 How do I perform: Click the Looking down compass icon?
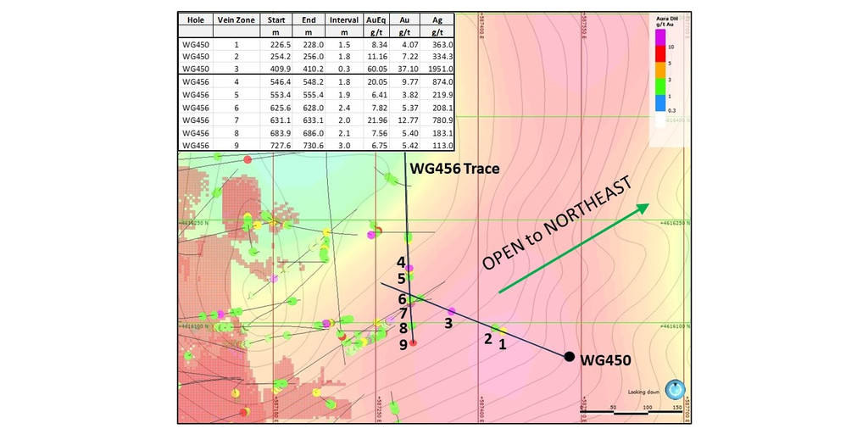click(x=675, y=389)
